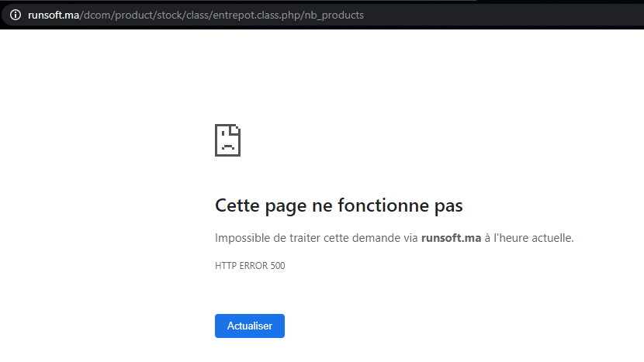Image resolution: width=644 pixels, height=362 pixels.
Task: Click the word 'pas' ending the heading
Action: pyautogui.click(x=448, y=206)
